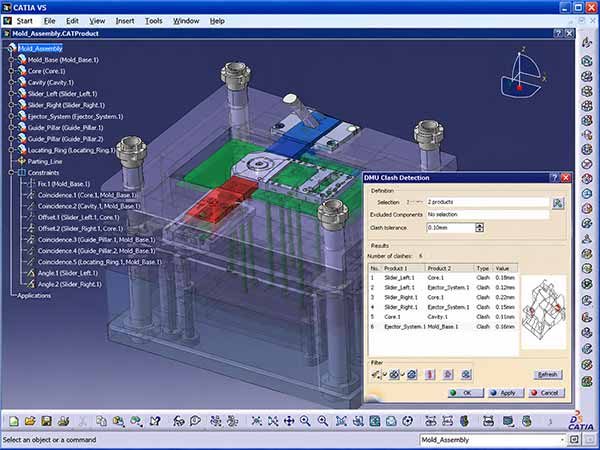
Task: Click the OK button in clash dialog
Action: pyautogui.click(x=466, y=393)
